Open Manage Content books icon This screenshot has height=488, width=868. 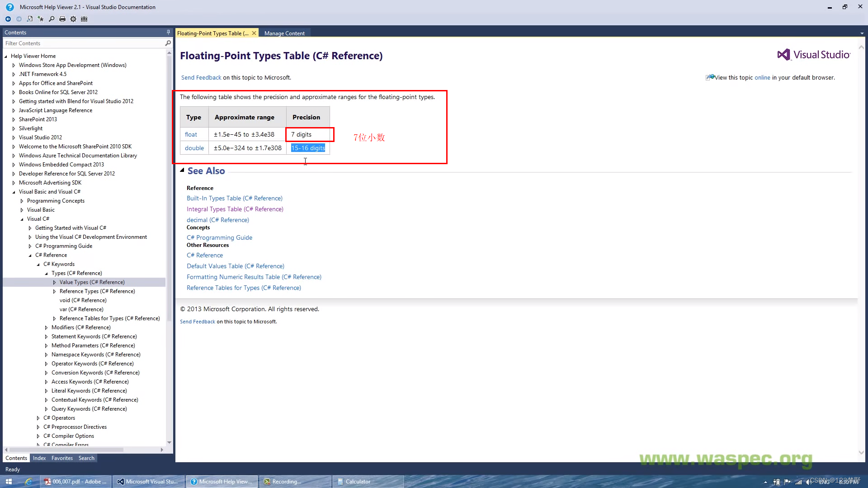[x=84, y=19]
